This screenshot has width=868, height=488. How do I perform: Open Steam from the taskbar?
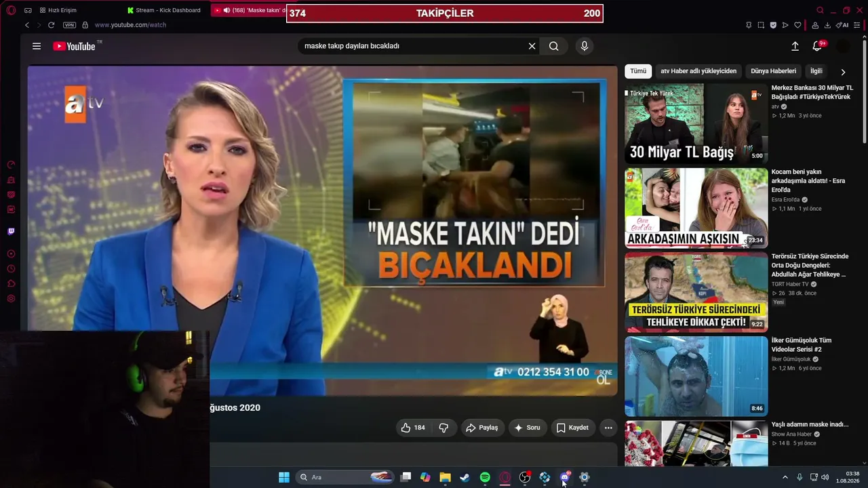[x=465, y=477]
